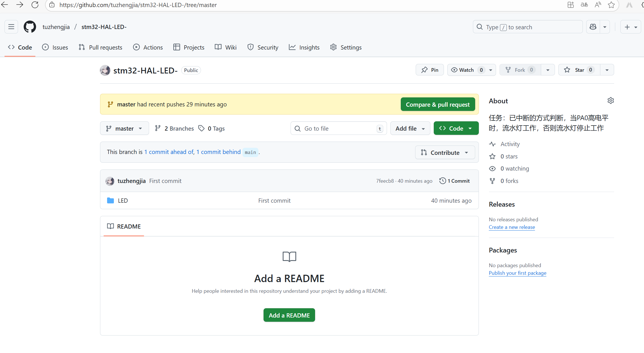The width and height of the screenshot is (644, 353).
Task: Open the Releases heading link
Action: (502, 204)
